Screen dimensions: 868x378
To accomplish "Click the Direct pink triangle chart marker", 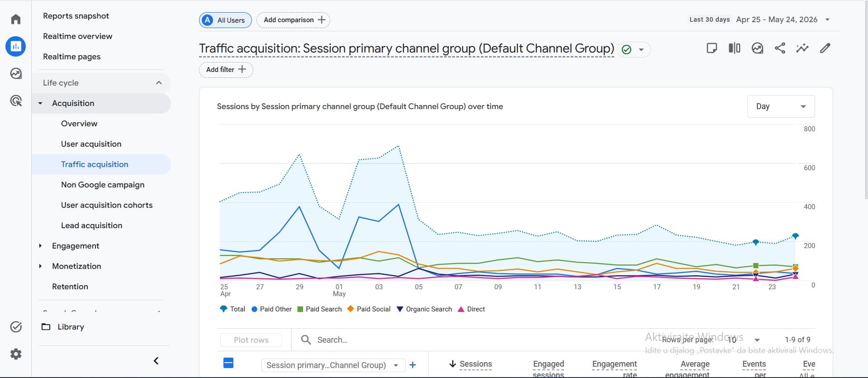I will point(755,279).
